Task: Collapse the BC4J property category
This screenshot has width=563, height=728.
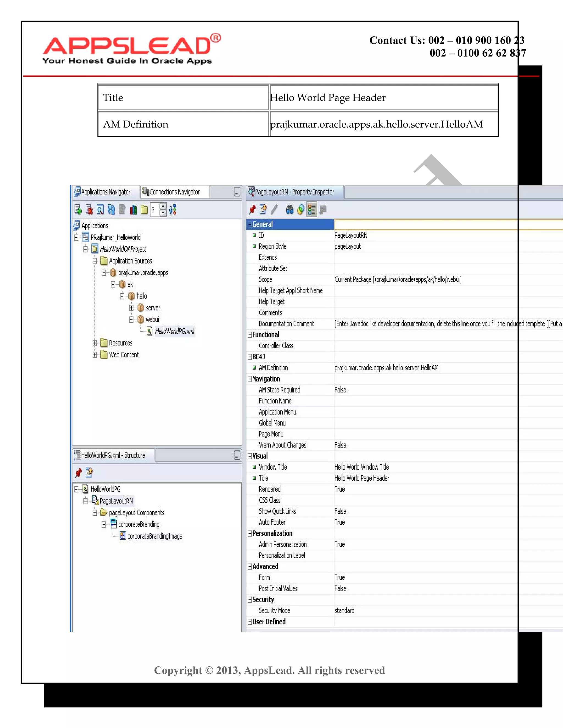Action: point(250,357)
